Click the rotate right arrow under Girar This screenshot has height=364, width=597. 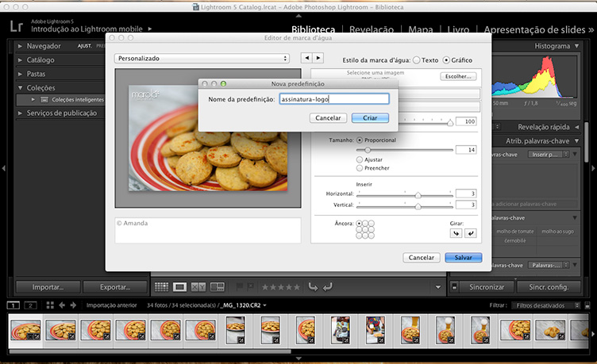pos(470,233)
